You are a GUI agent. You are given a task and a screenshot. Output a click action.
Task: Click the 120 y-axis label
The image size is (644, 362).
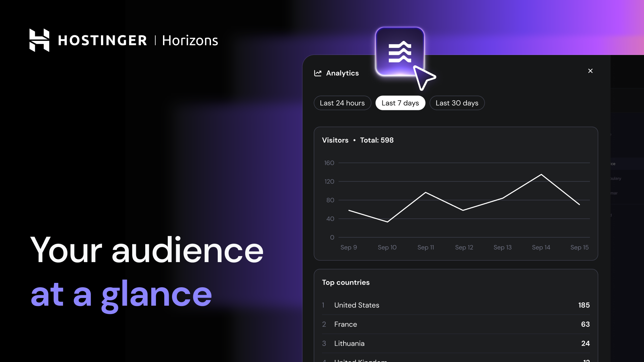(x=329, y=181)
